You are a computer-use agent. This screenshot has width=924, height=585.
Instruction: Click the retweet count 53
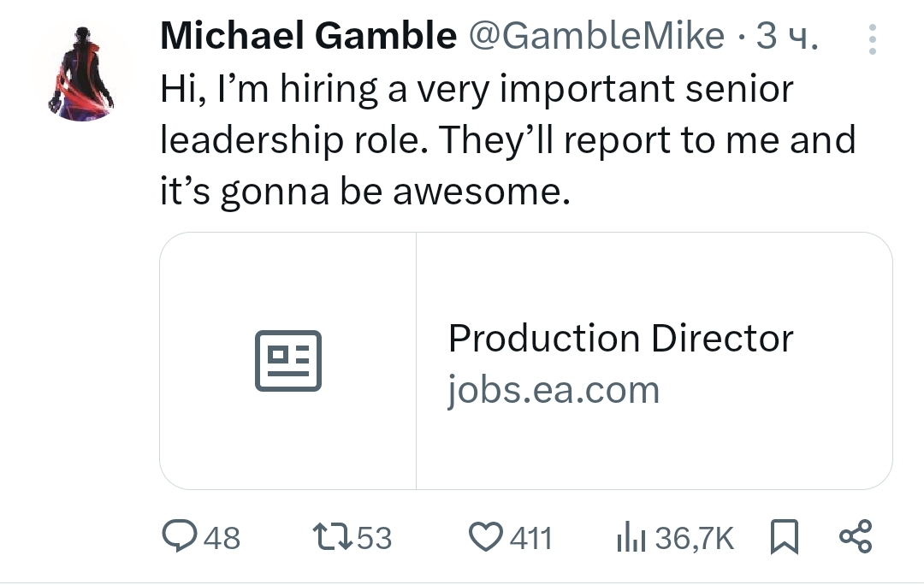(374, 538)
